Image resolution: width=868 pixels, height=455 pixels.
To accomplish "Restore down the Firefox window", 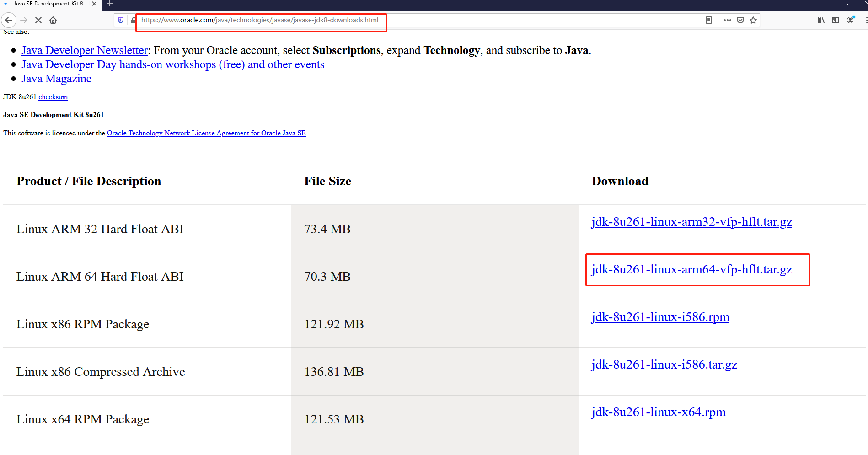I will 846,4.
